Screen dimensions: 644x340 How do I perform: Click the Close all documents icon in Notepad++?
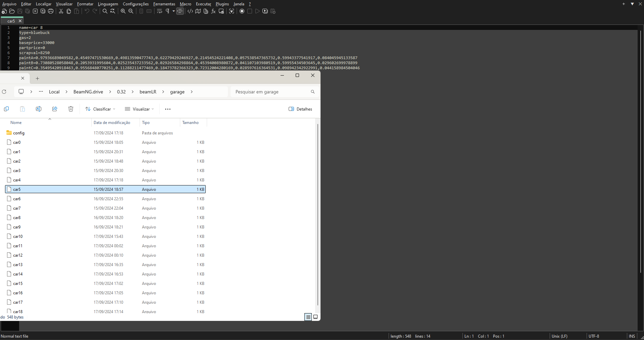pyautogui.click(x=43, y=11)
